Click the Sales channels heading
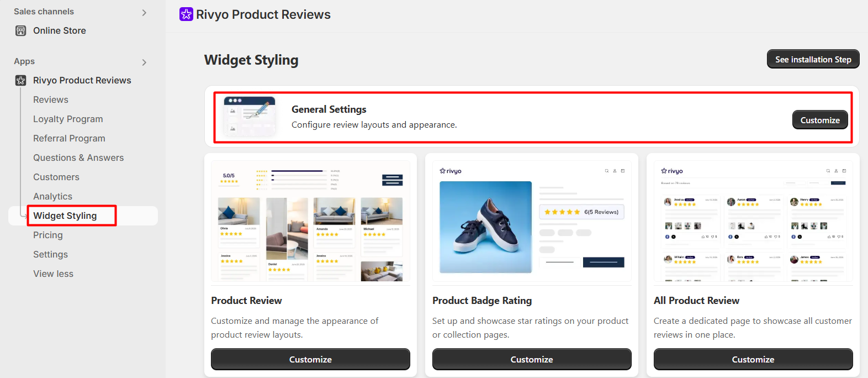The width and height of the screenshot is (868, 378). click(x=44, y=12)
